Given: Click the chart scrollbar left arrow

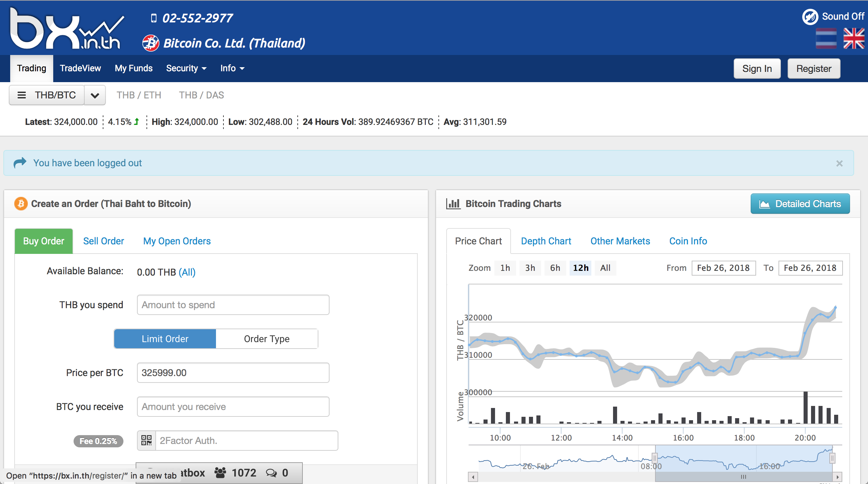Looking at the screenshot, I should click(473, 477).
